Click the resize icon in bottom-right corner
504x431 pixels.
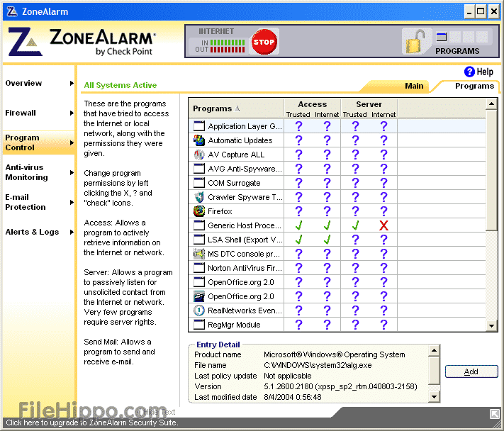point(494,414)
